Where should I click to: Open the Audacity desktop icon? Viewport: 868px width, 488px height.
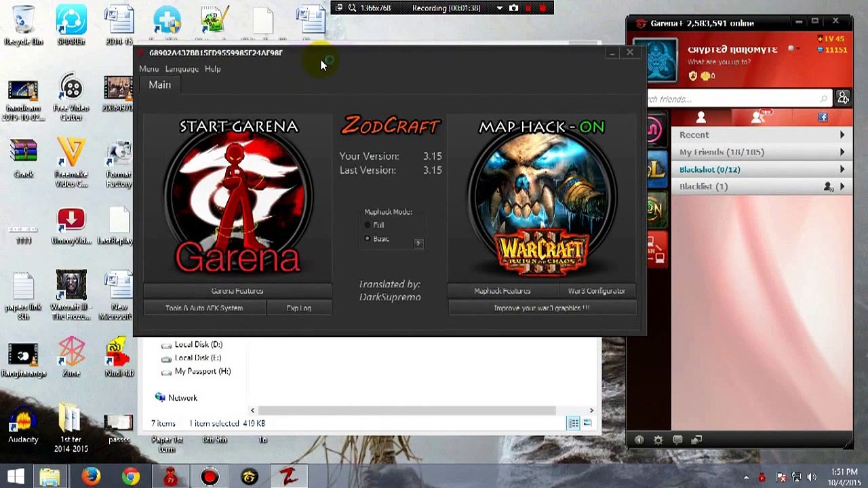(x=23, y=426)
